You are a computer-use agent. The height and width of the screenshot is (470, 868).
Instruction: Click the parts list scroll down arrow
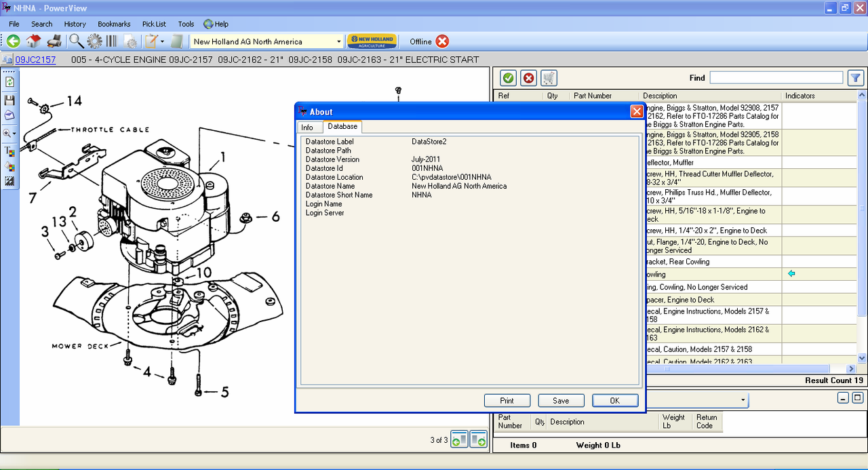(x=863, y=358)
